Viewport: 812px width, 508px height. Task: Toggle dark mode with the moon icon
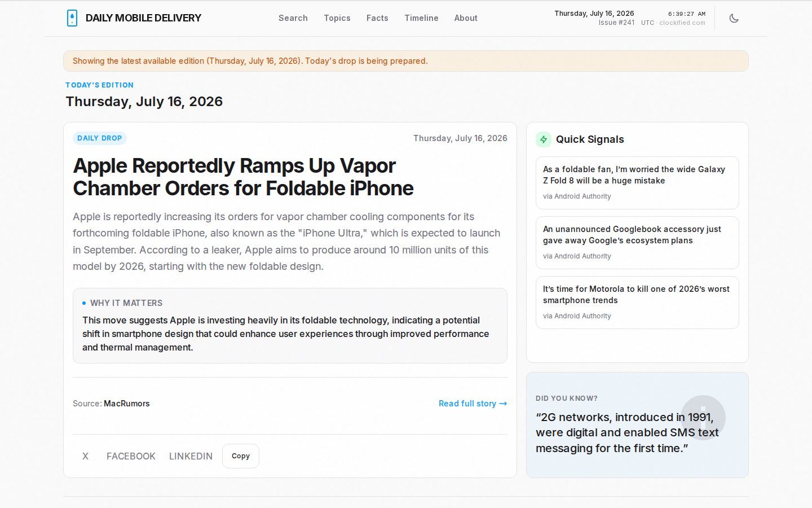pyautogui.click(x=734, y=18)
